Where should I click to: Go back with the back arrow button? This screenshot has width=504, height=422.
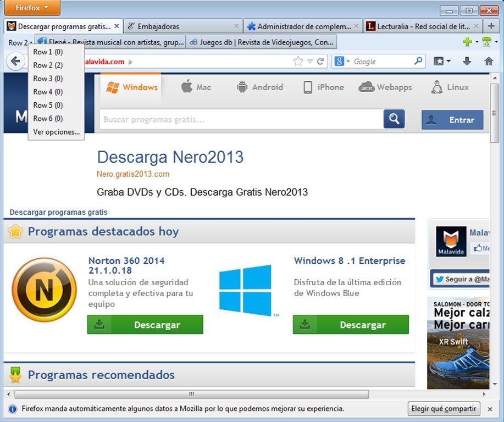point(15,61)
